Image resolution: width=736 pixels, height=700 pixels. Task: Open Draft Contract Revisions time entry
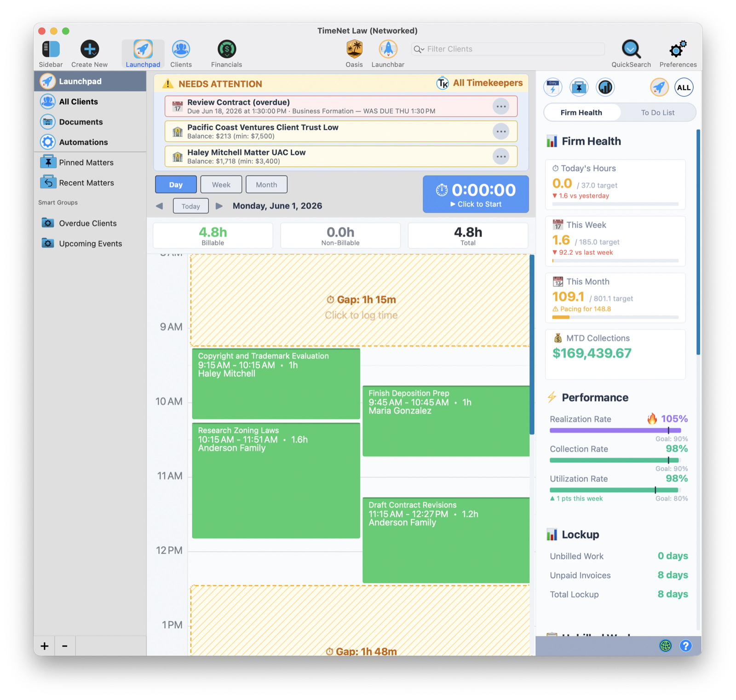(x=446, y=540)
